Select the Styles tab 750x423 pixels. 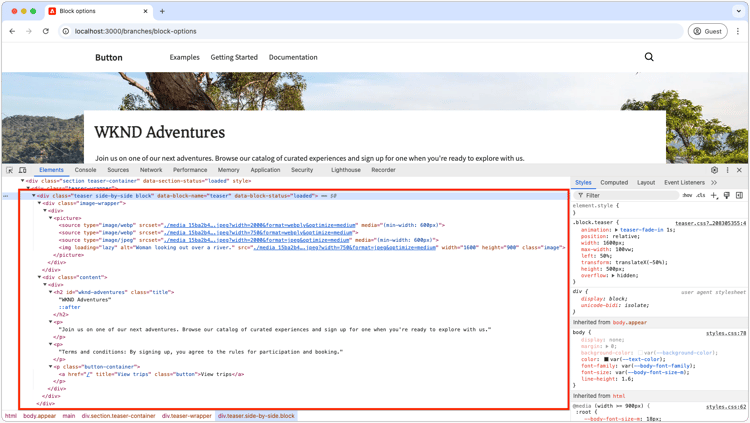point(583,183)
